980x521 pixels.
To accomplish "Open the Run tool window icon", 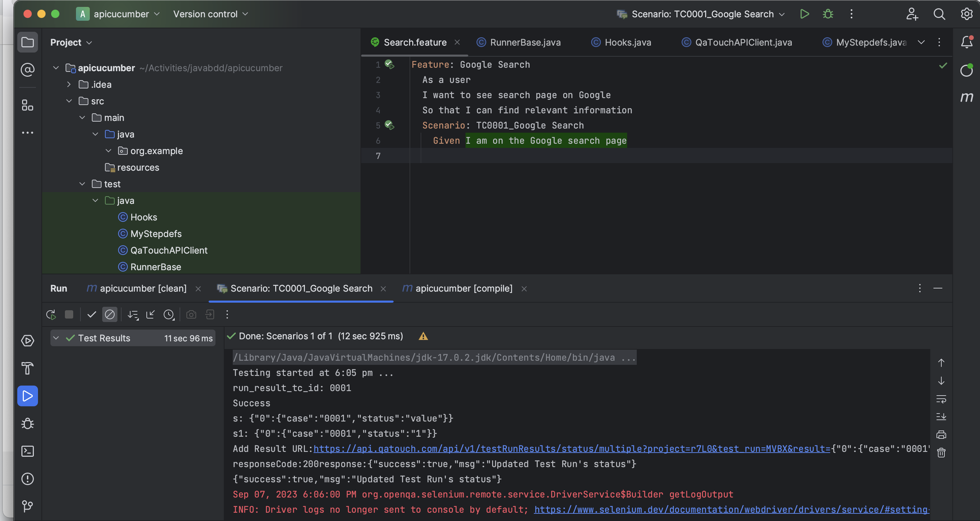I will (27, 396).
